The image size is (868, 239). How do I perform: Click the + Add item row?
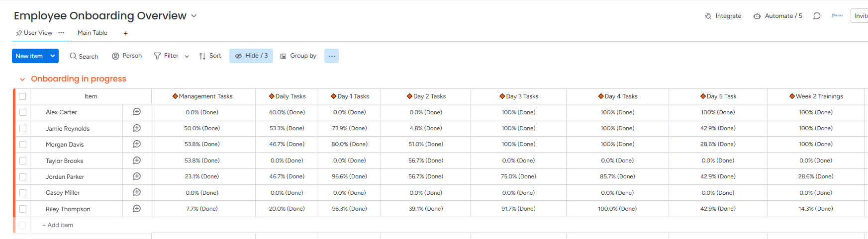point(58,225)
